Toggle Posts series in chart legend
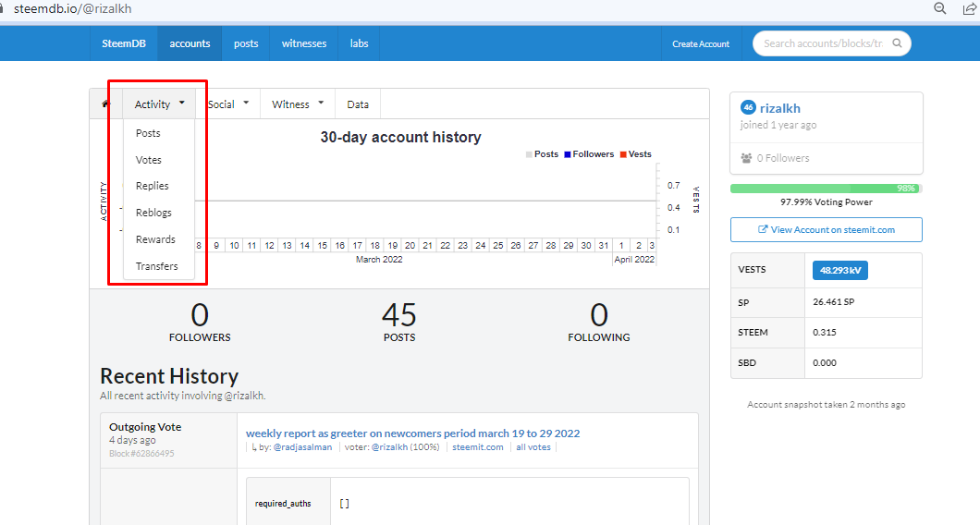This screenshot has height=525, width=980. point(542,153)
